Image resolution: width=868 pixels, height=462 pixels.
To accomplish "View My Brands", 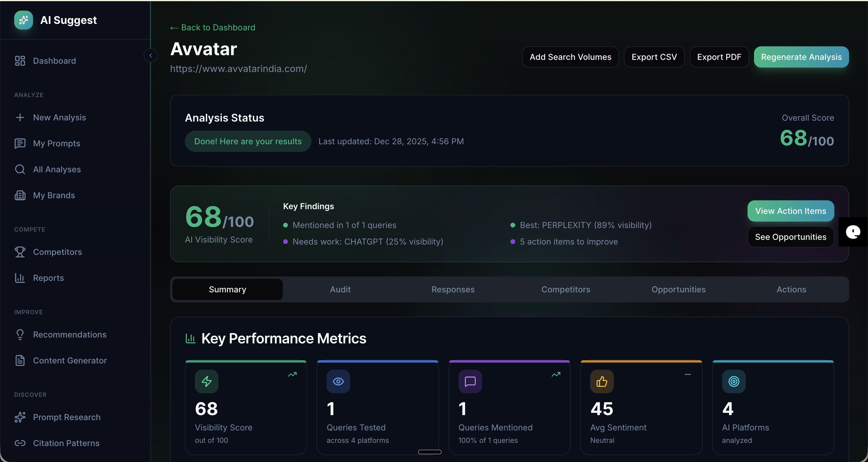I will tap(53, 195).
